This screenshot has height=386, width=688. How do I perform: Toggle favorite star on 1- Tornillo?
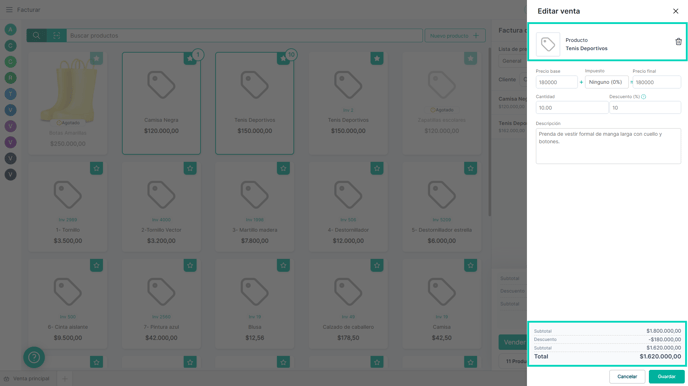click(x=97, y=168)
